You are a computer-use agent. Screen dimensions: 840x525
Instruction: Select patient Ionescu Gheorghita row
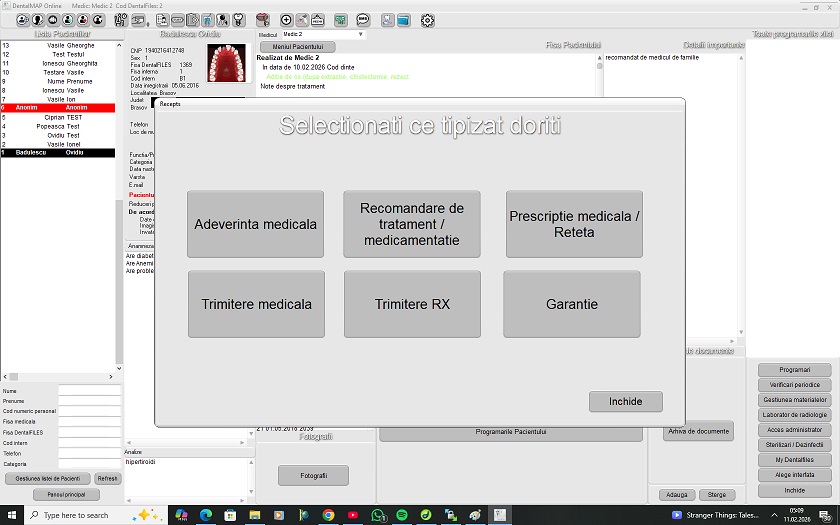click(x=58, y=63)
